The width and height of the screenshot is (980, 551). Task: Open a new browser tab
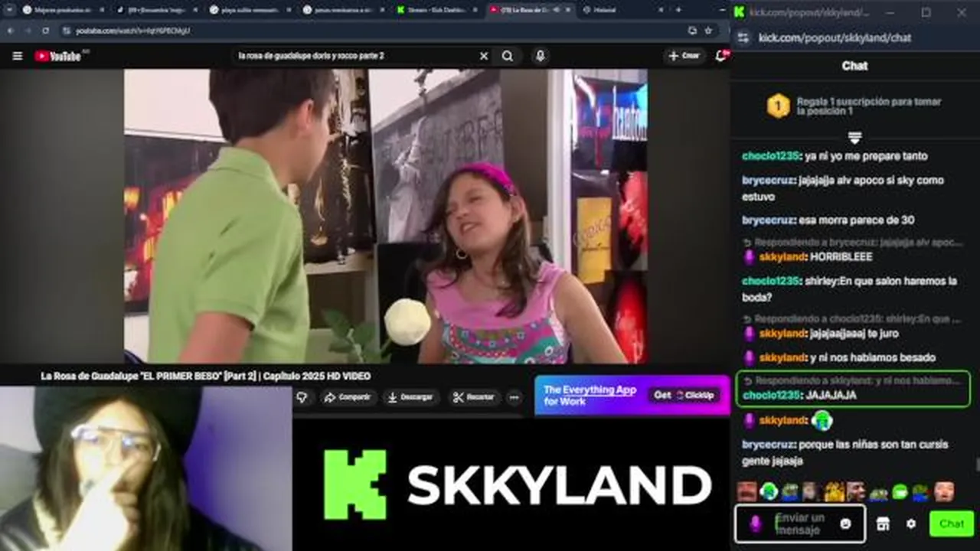tap(678, 10)
